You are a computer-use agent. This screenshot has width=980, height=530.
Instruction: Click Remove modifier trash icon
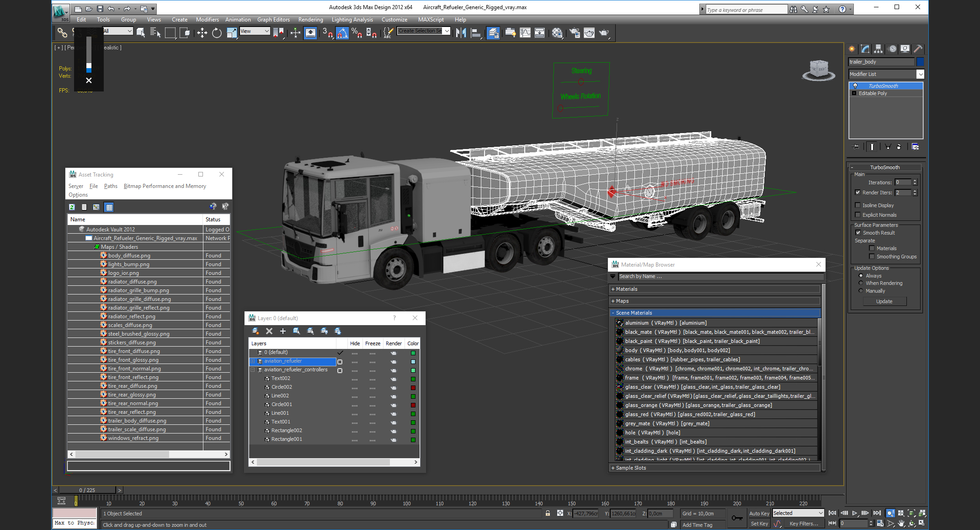[x=899, y=147]
